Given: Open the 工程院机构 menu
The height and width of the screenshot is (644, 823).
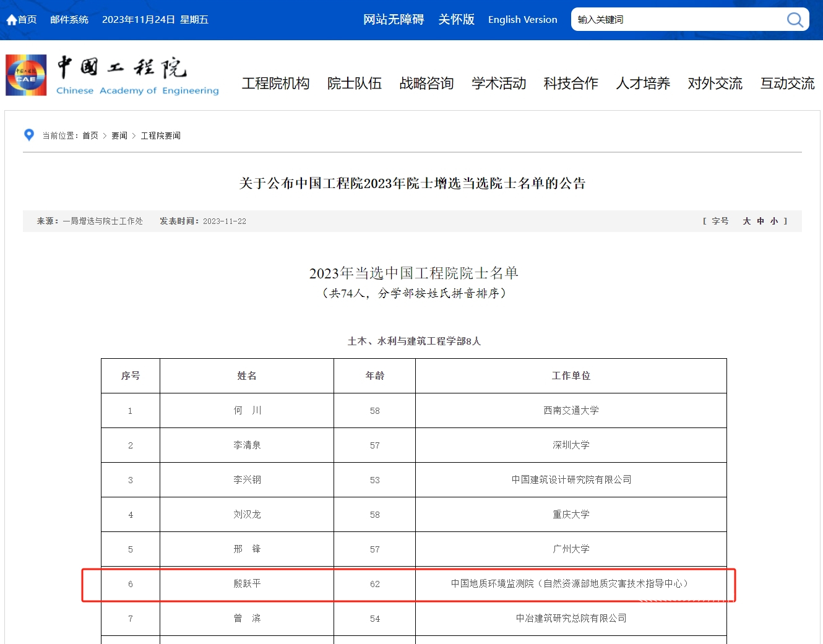Looking at the screenshot, I should (x=275, y=84).
